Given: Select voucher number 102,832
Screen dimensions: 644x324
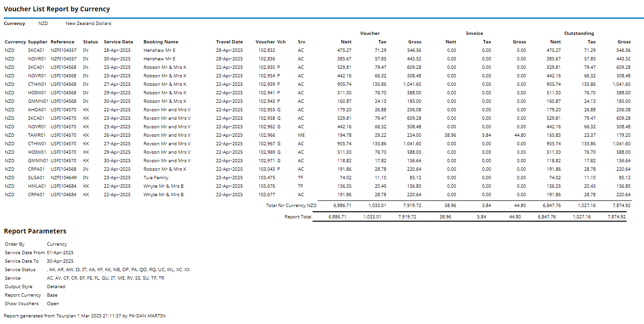Looking at the screenshot, I should tap(266, 50).
